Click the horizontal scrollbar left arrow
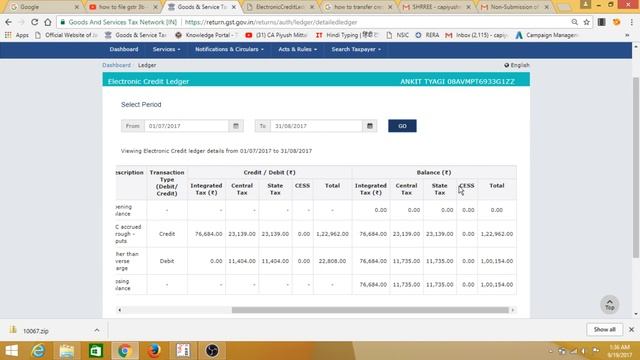The width and height of the screenshot is (640, 360). click(119, 310)
